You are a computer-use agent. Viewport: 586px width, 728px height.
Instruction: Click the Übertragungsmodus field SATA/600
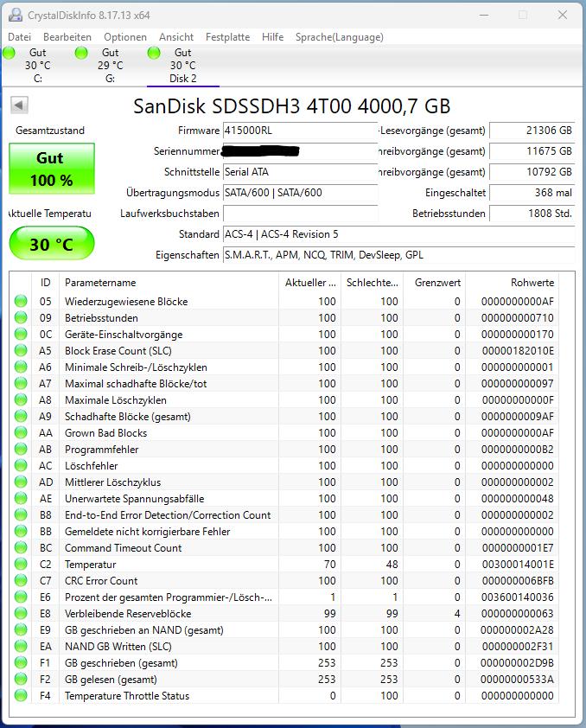pos(300,193)
